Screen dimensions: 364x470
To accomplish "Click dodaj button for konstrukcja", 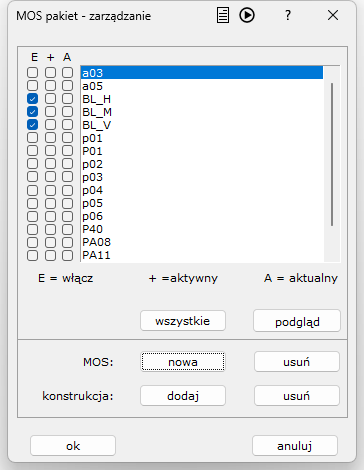I will click(183, 396).
